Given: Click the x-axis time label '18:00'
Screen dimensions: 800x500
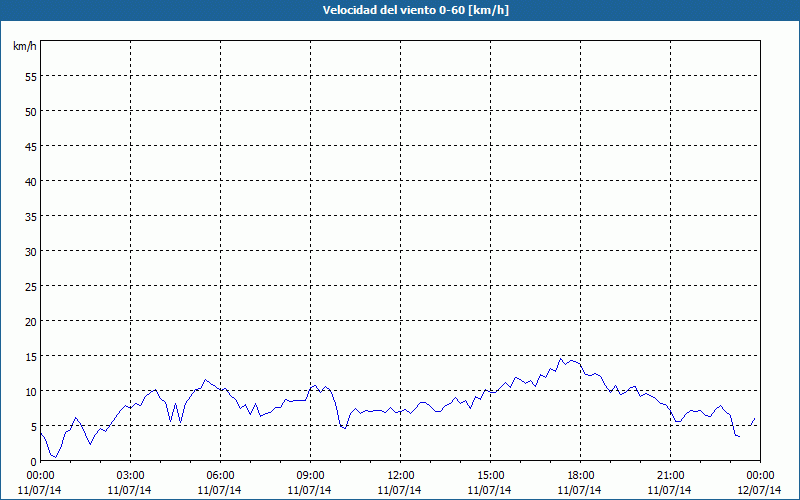Looking at the screenshot, I should click(x=581, y=476).
